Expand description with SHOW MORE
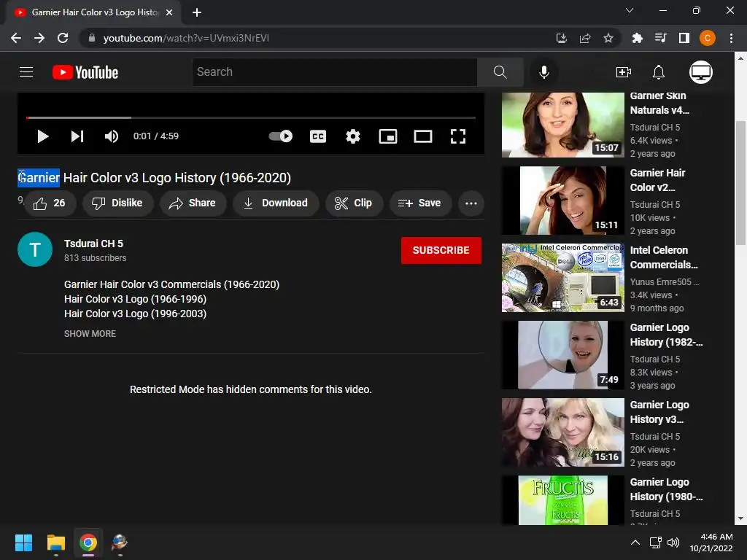The width and height of the screenshot is (747, 560). tap(90, 333)
